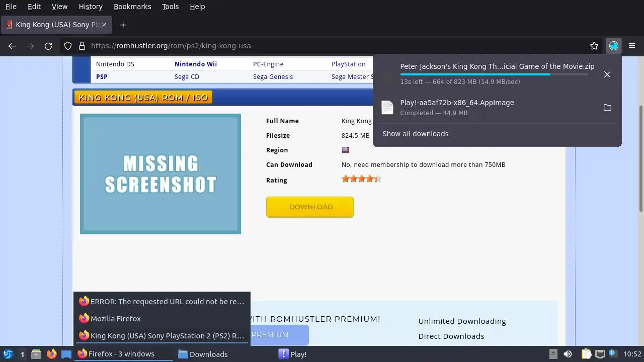The width and height of the screenshot is (644, 362).
Task: Open a new tab with plus button
Action: pyautogui.click(x=123, y=25)
